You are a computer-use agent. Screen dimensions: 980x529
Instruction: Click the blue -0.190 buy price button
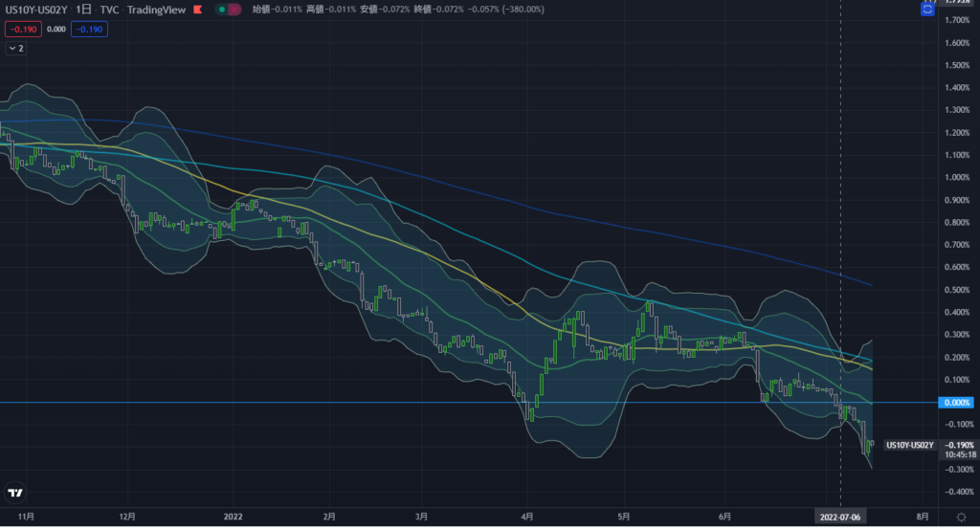[92, 29]
